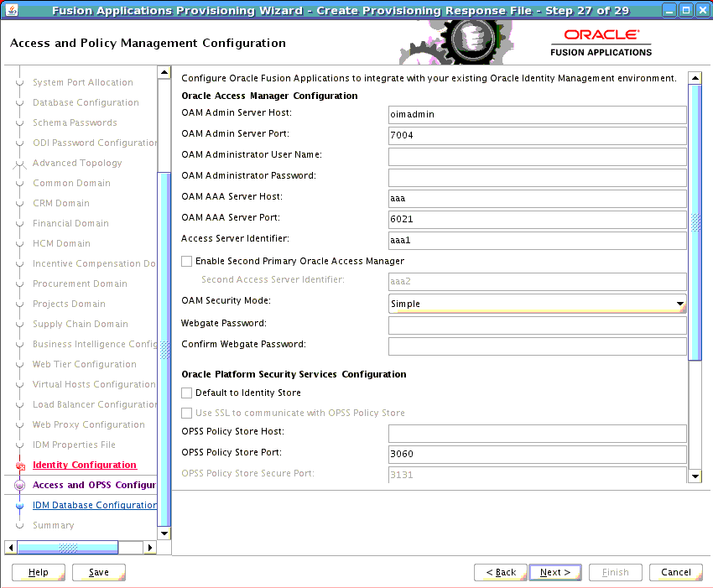Screen dimensions: 713x588
Task: Select ODI Password Configuration step
Action: pos(95,143)
